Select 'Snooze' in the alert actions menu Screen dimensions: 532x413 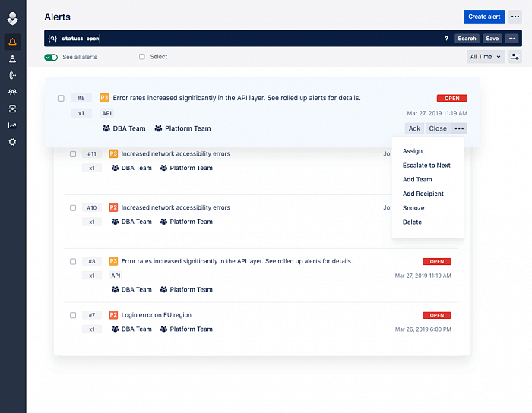click(x=413, y=208)
